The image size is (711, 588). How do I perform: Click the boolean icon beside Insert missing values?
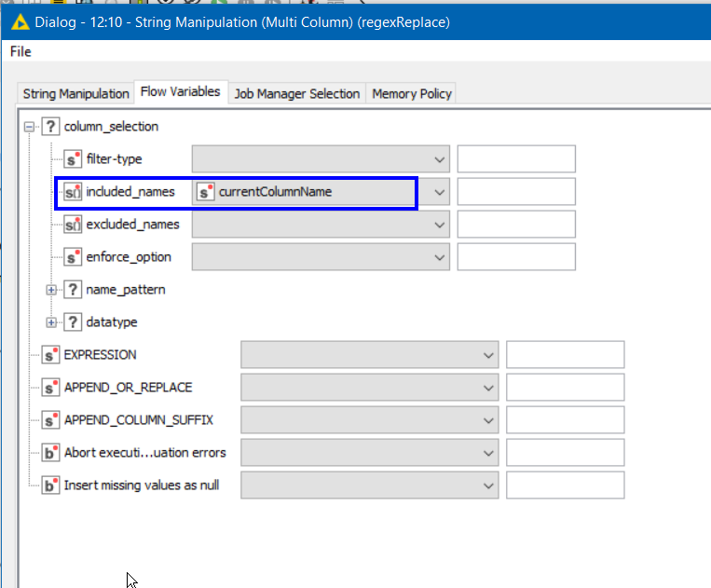[x=50, y=485]
